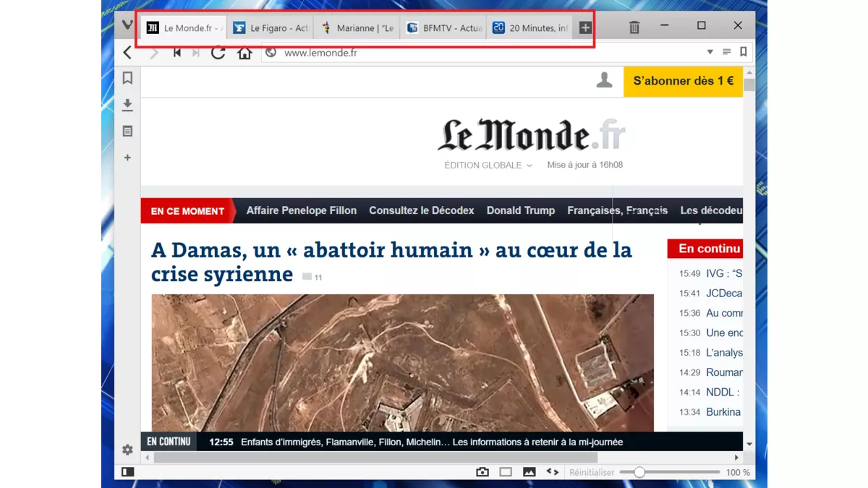Open the Downloads side panel
Image resolution: width=868 pixels, height=488 pixels.
pos(127,105)
